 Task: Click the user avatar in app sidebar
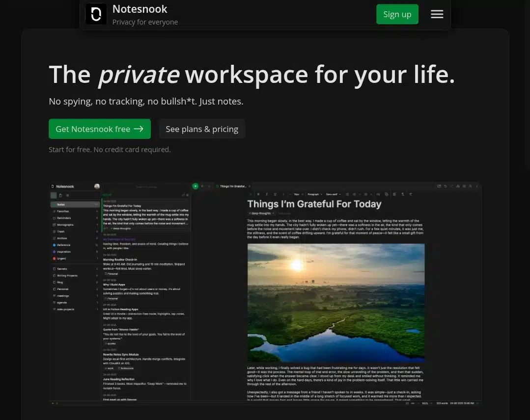pyautogui.click(x=97, y=186)
